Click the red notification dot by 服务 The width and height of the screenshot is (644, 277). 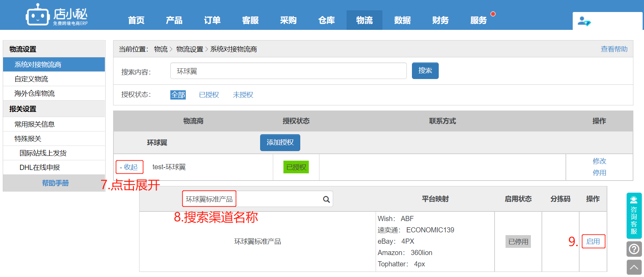pyautogui.click(x=493, y=14)
